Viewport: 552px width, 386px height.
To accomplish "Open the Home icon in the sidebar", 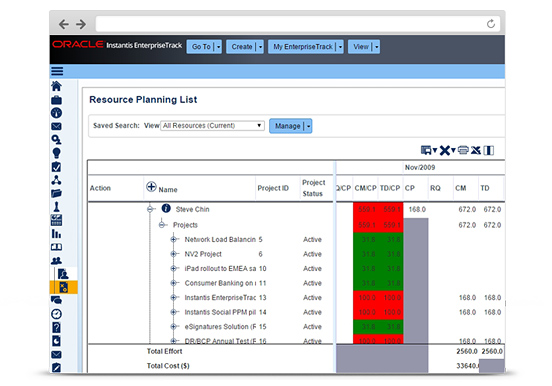I will coord(56,86).
